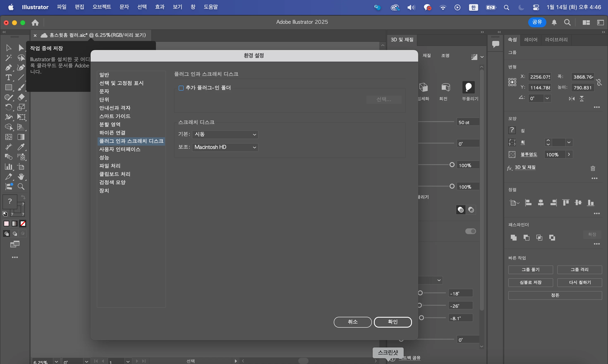Select the Magic Wand tool
Screen dimensions: 608x364
click(x=8, y=58)
